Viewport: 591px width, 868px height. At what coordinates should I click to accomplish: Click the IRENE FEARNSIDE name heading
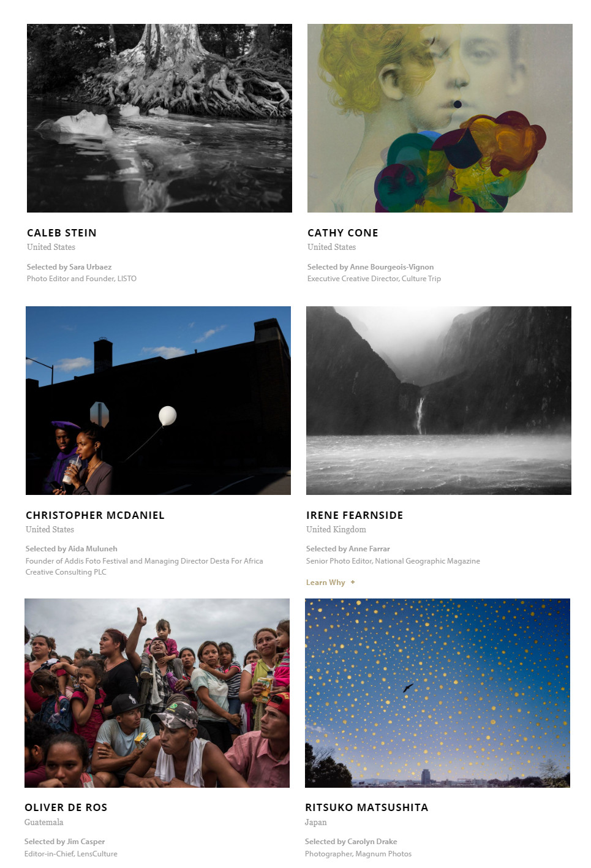pos(355,515)
